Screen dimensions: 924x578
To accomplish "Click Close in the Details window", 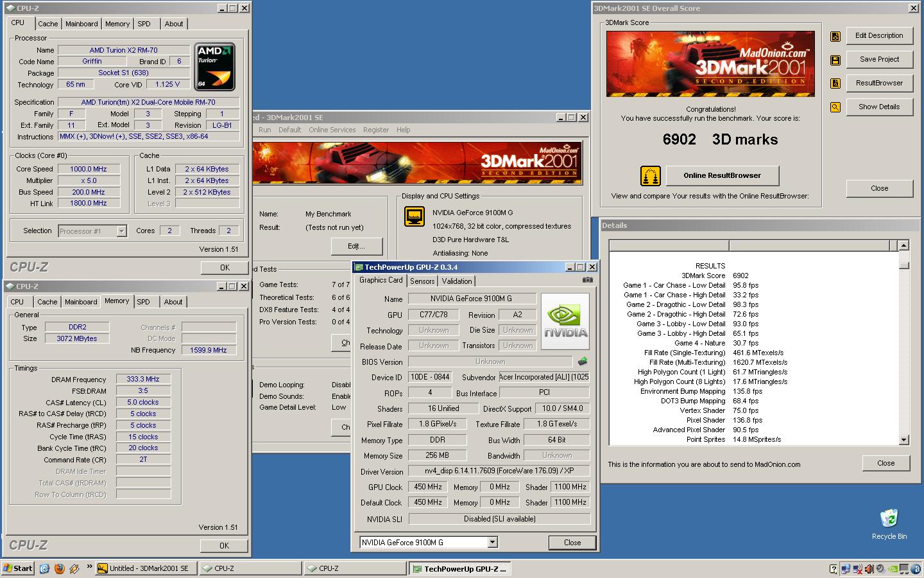I will coord(886,463).
